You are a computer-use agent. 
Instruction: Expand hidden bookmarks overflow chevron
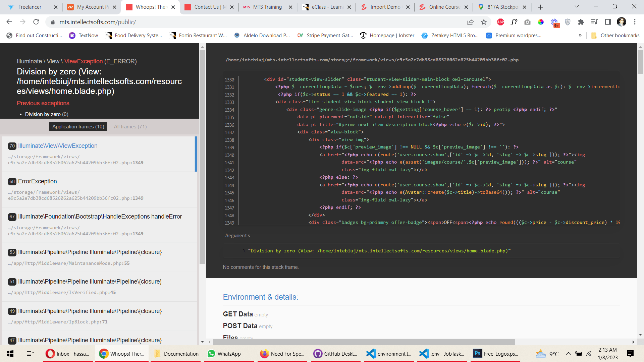coord(580,36)
